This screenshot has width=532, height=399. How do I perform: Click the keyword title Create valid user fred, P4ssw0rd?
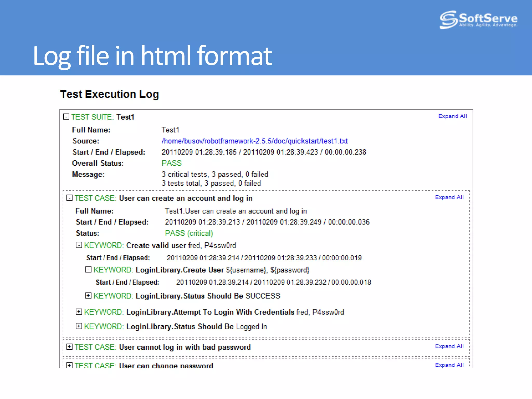[160, 245]
